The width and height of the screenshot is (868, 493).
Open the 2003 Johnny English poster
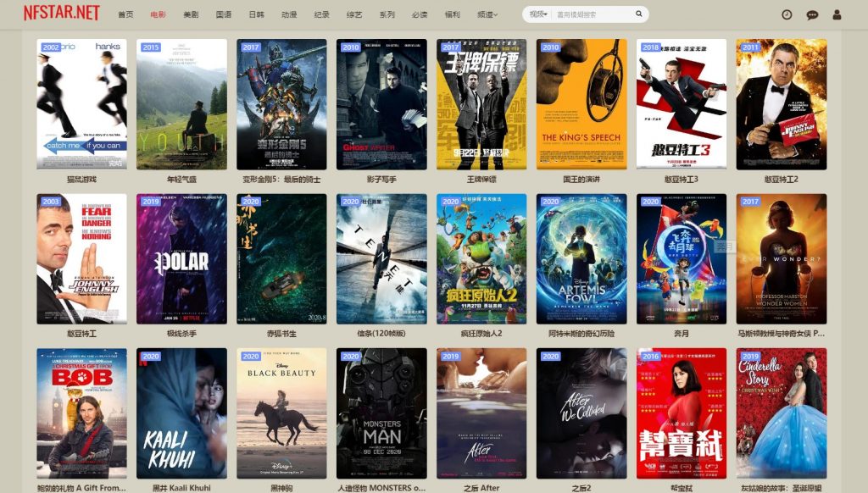tap(82, 258)
